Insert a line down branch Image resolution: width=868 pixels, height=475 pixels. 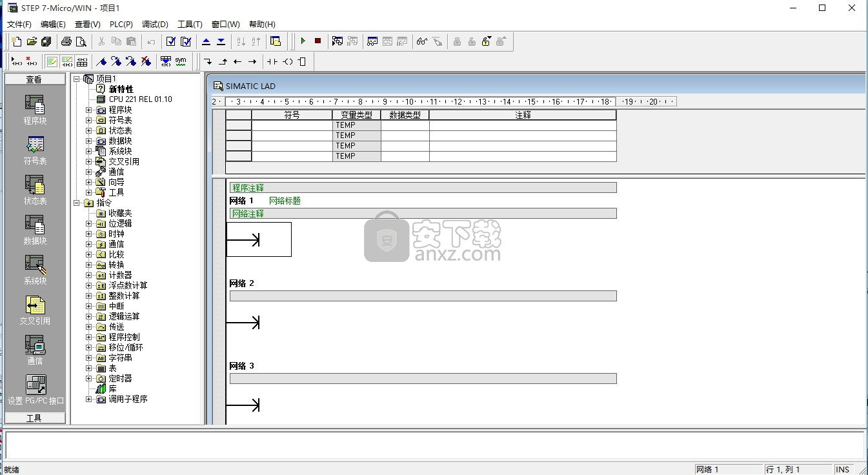coord(208,61)
